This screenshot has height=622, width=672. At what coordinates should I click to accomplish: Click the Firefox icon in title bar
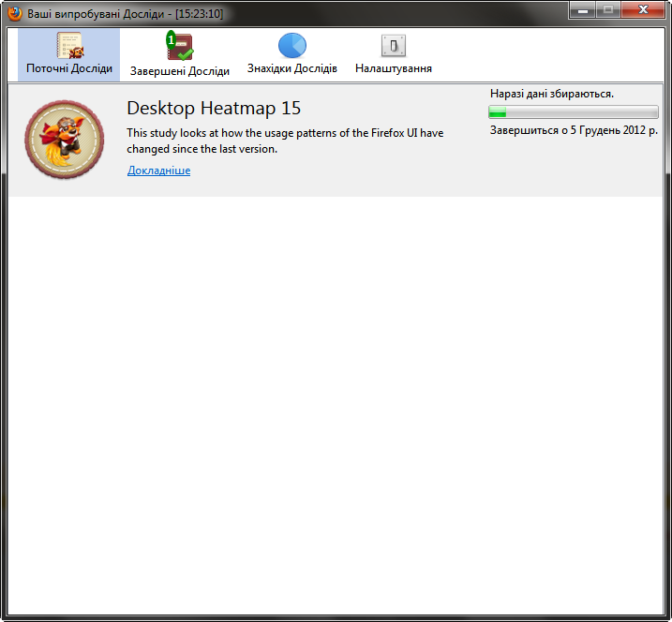(x=15, y=14)
